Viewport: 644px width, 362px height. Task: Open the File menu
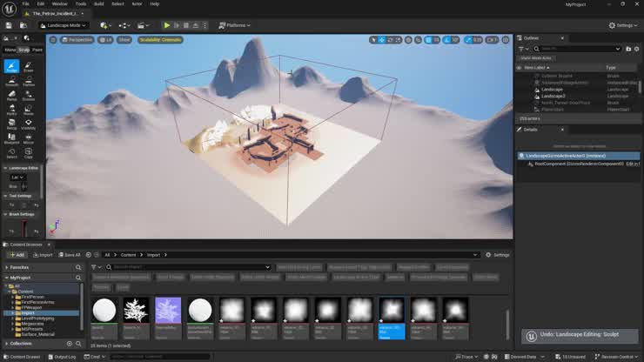25,3
